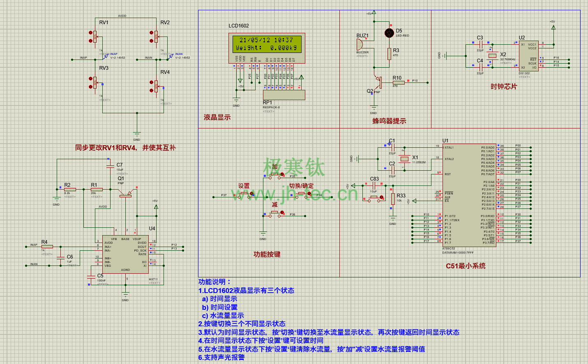
Task: Select the RP1 RESPACK-8 component
Action: click(284, 94)
